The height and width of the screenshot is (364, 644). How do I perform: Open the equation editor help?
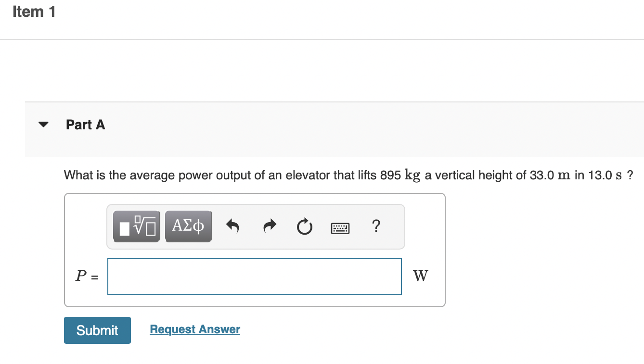point(376,226)
